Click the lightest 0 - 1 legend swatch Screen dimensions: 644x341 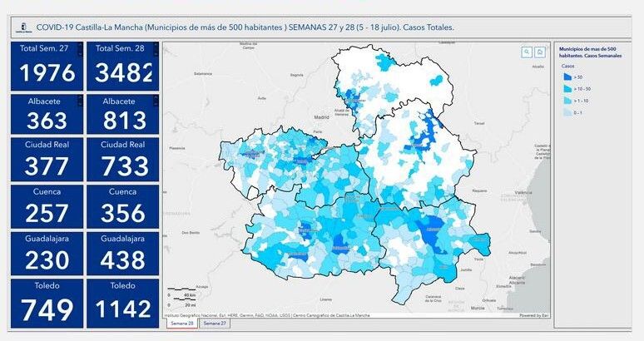567,111
